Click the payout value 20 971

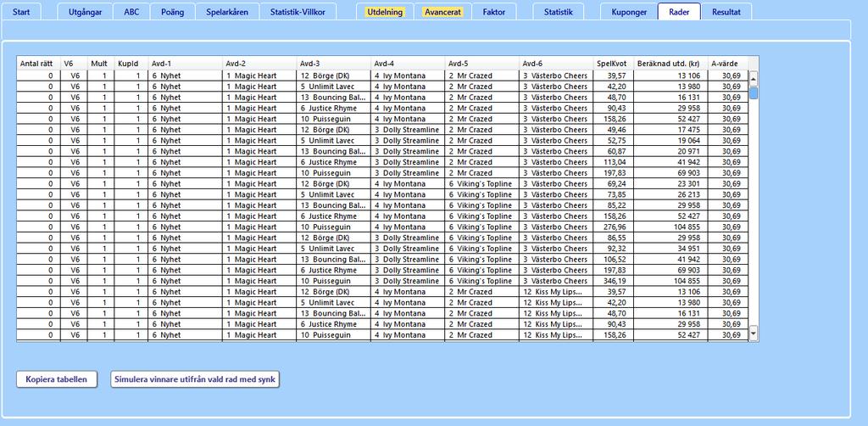[x=688, y=151]
